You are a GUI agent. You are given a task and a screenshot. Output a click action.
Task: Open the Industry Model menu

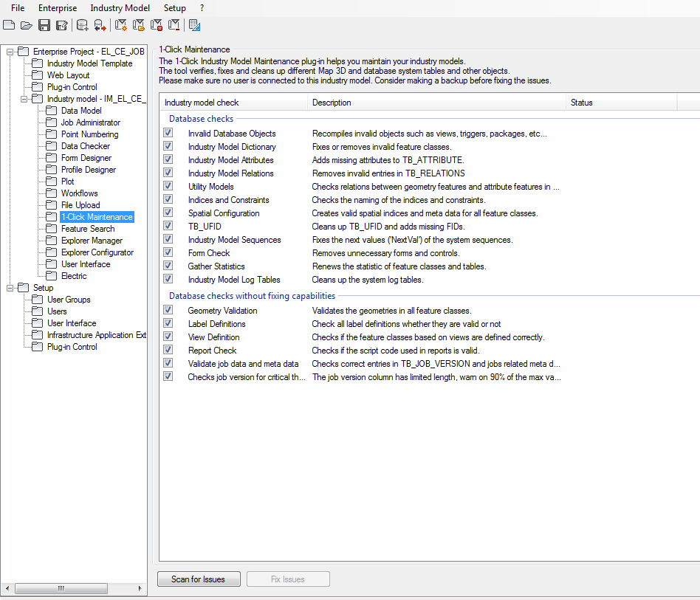click(120, 8)
